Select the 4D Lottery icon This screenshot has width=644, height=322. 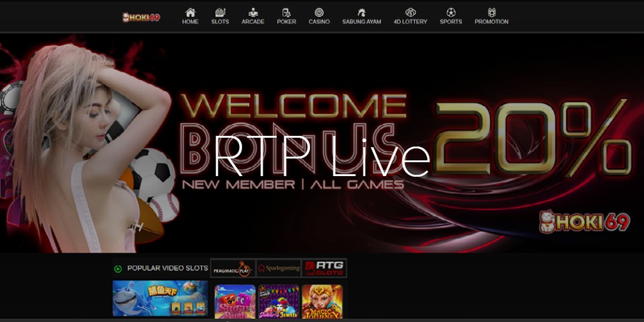coord(410,13)
